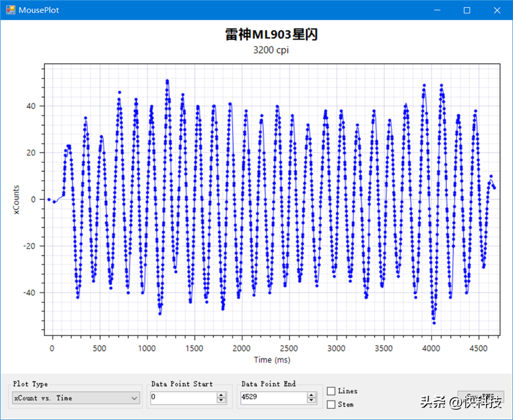Decrease Data Point End with down arrow
Viewport: 513px width, 420px height.
coord(312,400)
